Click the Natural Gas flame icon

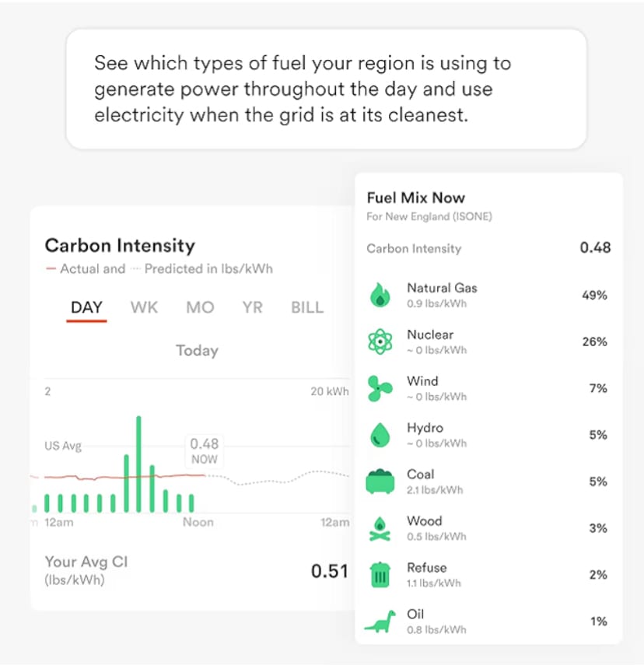pyautogui.click(x=381, y=295)
